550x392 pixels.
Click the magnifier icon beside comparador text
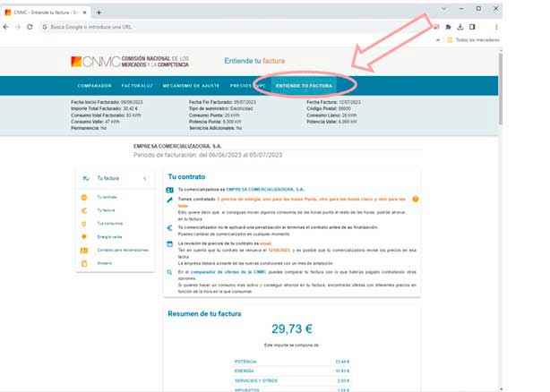click(x=170, y=272)
